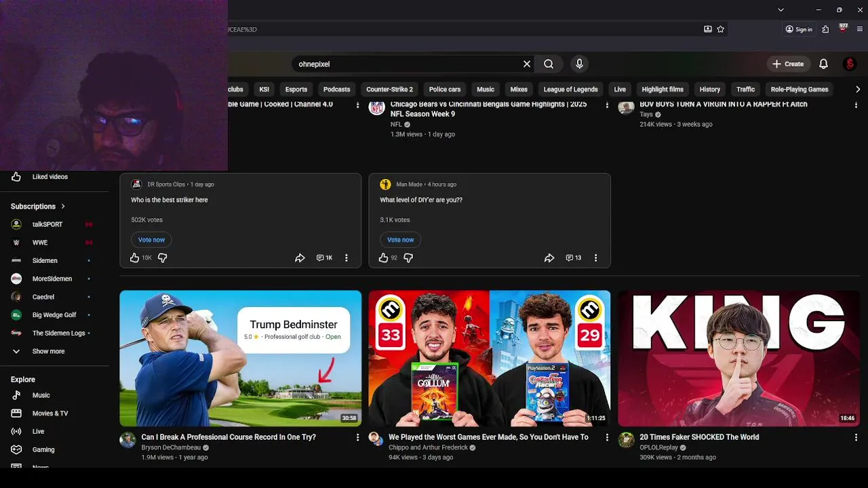Play the Worst Games Ever Made thumbnail
This screenshot has height=488, width=868.
tap(490, 359)
